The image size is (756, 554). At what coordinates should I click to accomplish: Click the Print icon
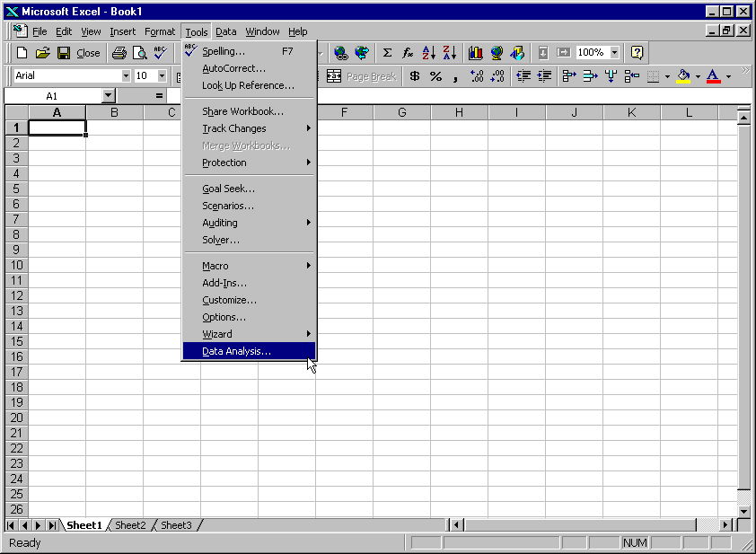tap(119, 53)
